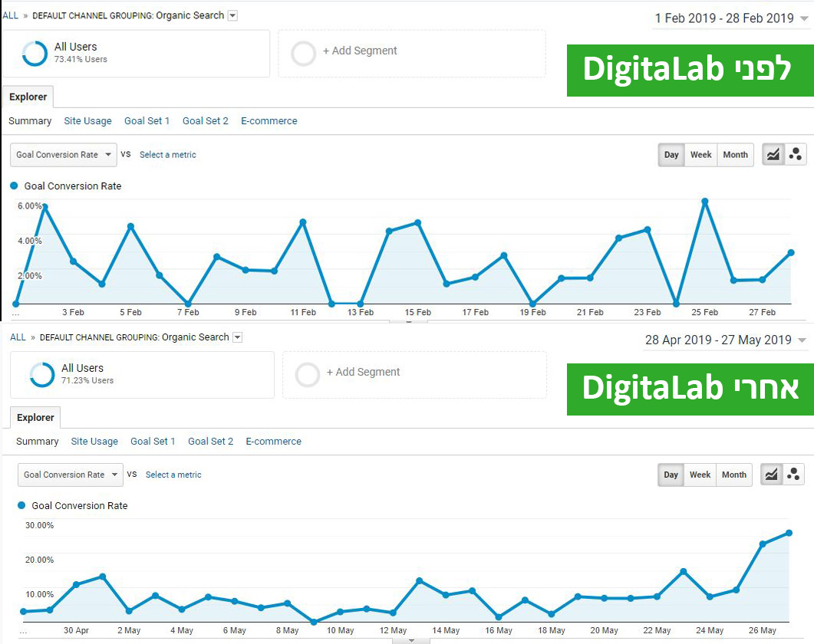Select the top Goal Set 2 sub-tab

[x=205, y=121]
